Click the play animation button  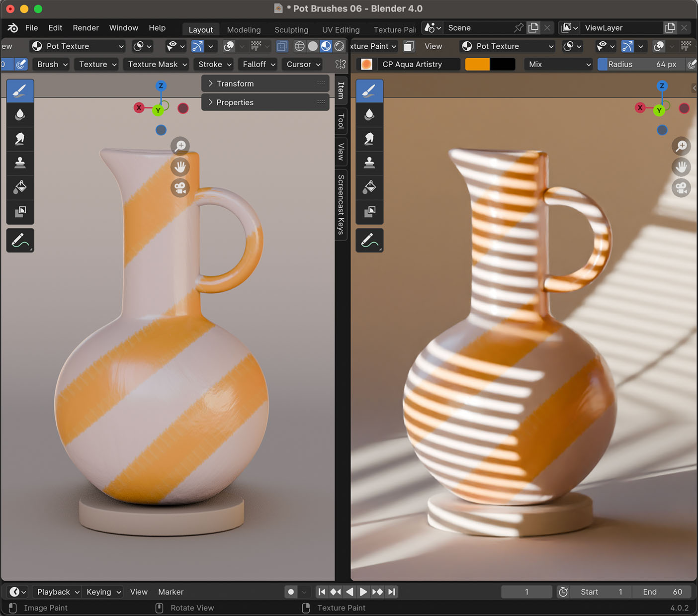(x=363, y=592)
